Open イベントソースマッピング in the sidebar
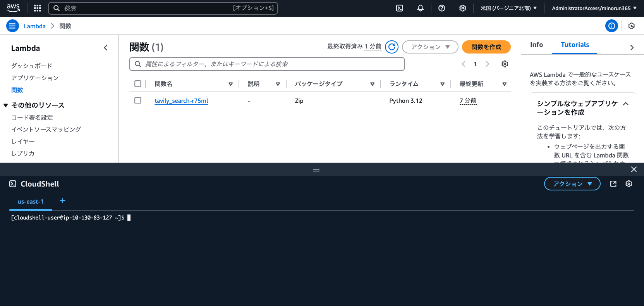This screenshot has height=306, width=644. (x=46, y=130)
